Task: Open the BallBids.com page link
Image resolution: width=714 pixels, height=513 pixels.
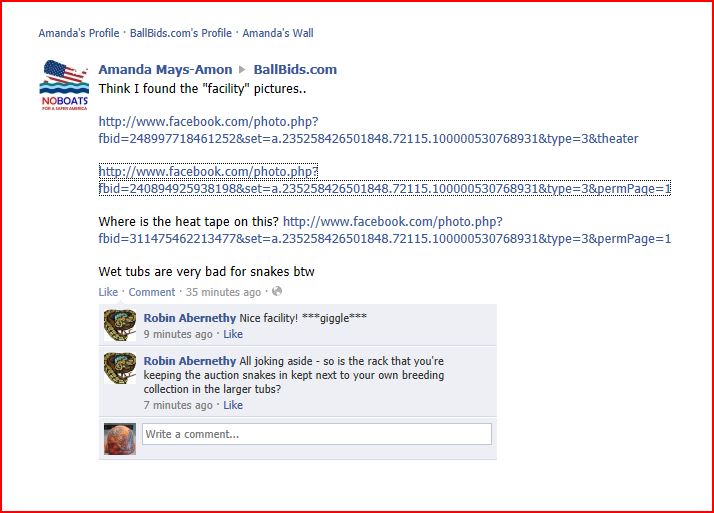Action: pyautogui.click(x=295, y=70)
